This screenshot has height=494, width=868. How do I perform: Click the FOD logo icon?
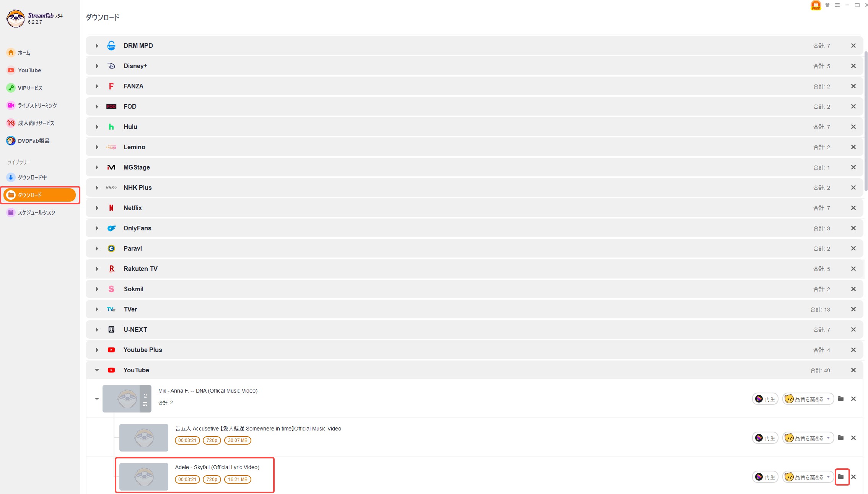click(x=111, y=106)
